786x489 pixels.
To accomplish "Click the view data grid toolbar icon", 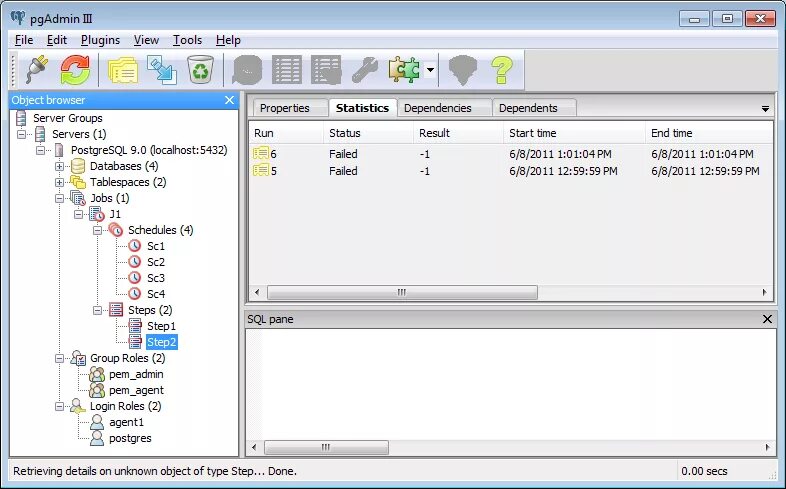I will point(287,70).
